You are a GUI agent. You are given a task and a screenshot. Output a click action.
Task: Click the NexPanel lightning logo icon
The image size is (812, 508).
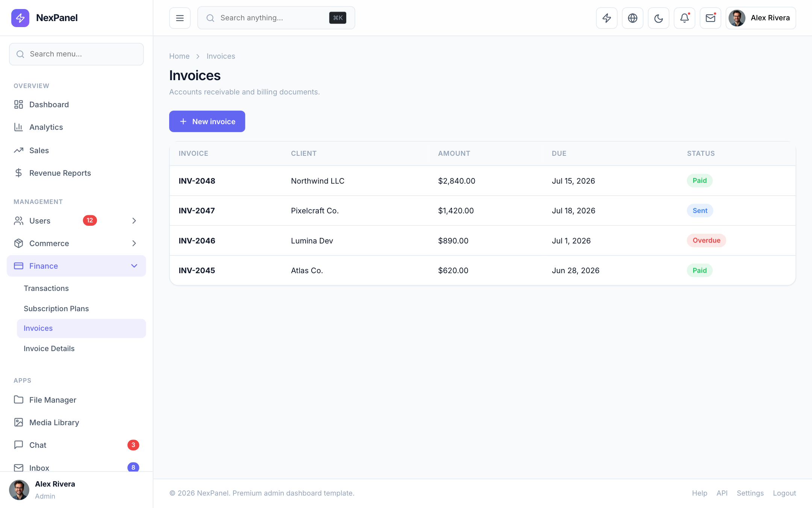[x=20, y=18]
